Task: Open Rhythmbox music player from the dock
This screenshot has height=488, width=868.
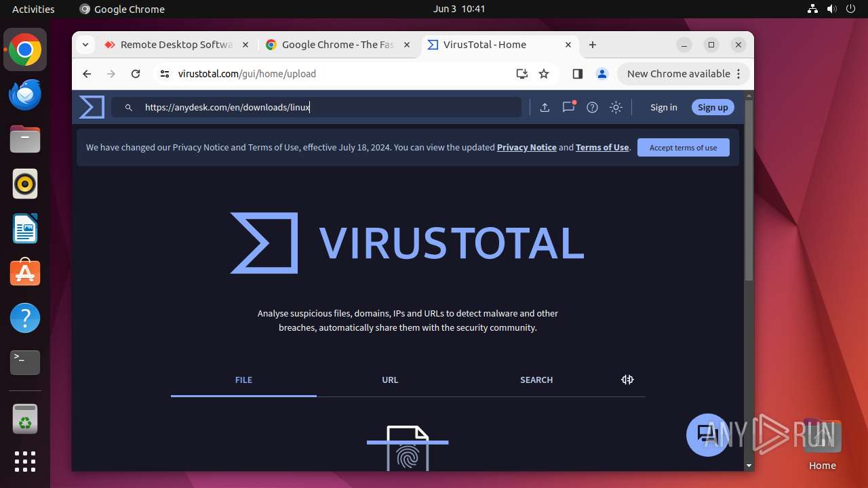Action: pos(25,184)
